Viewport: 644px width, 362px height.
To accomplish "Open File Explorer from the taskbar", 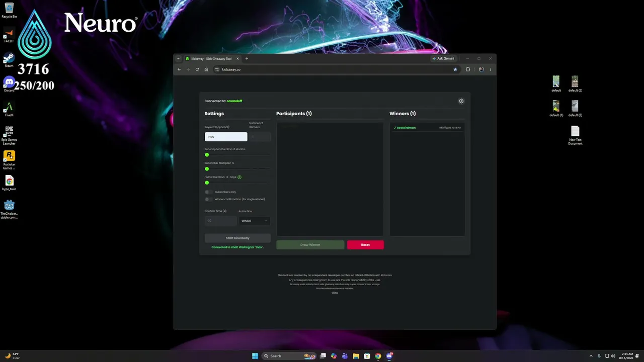I will pos(356,356).
